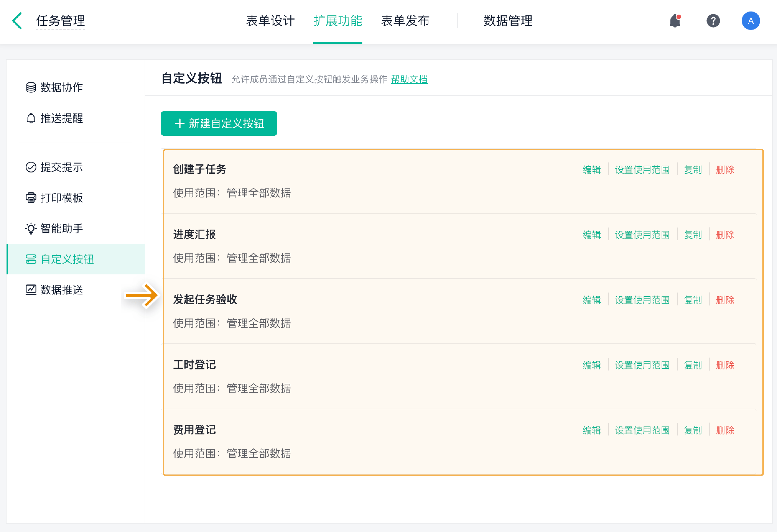Copy the 工时登记 button
The image size is (777, 532).
pyautogui.click(x=693, y=365)
